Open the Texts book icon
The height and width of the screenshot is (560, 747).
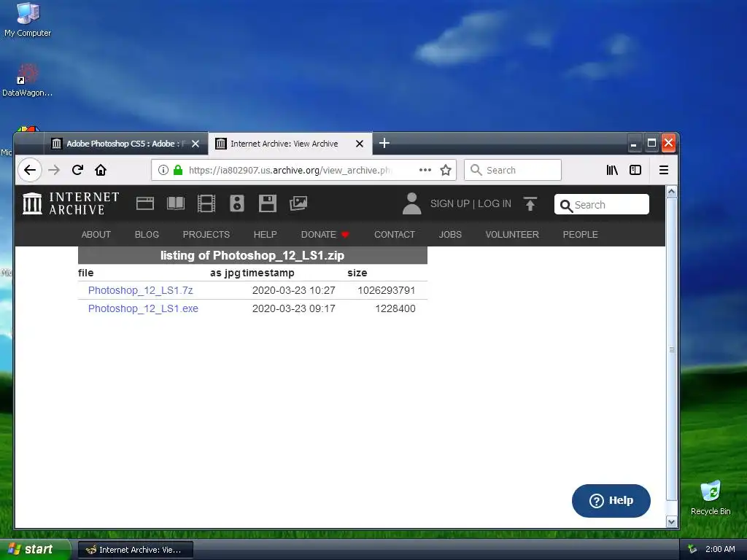point(176,203)
